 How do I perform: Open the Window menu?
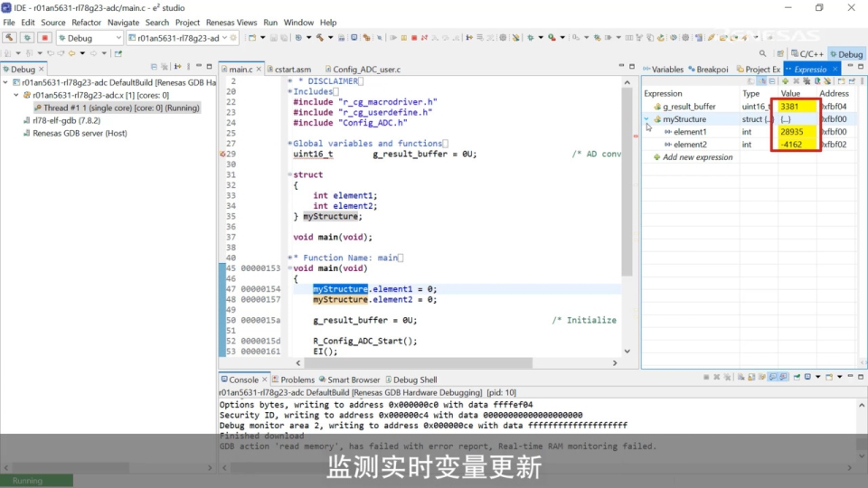coord(298,22)
